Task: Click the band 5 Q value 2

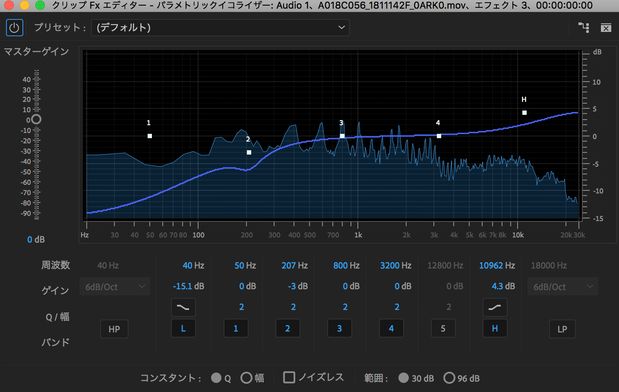Action: click(x=448, y=307)
